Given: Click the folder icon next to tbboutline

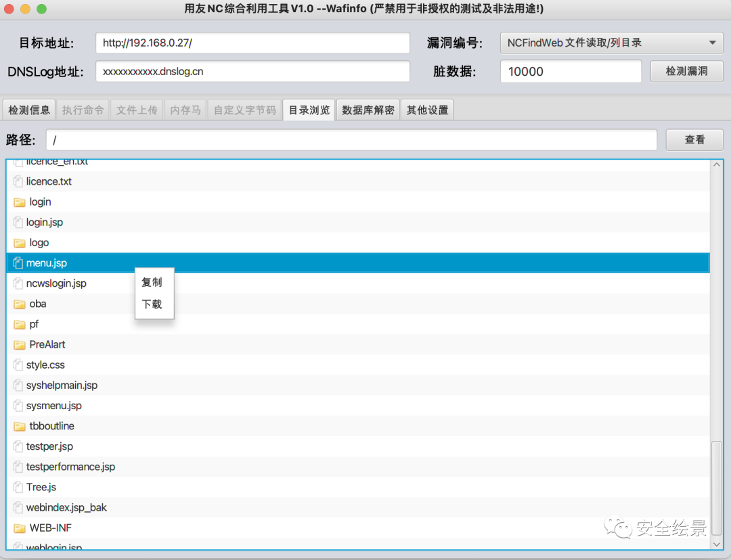Looking at the screenshot, I should (x=20, y=426).
